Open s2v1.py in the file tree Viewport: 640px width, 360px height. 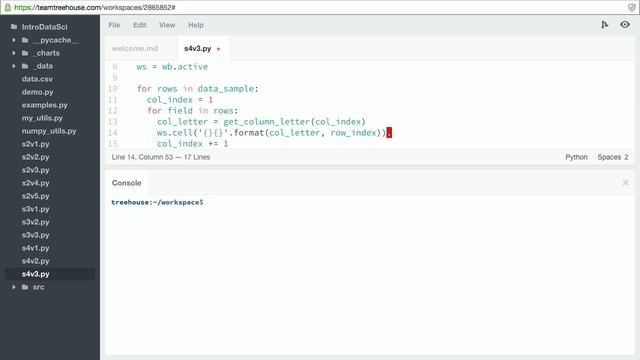tap(36, 144)
